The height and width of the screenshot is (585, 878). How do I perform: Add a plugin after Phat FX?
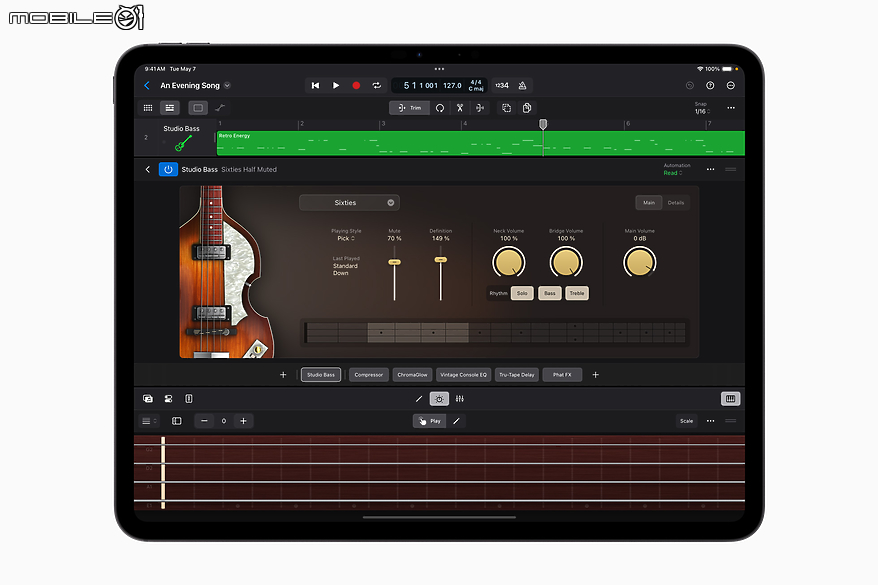pos(596,375)
